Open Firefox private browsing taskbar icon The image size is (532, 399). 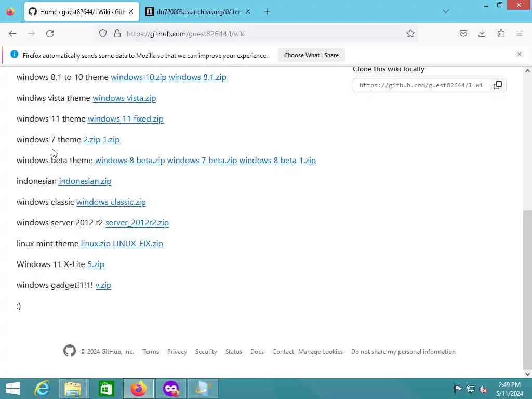pyautogui.click(x=171, y=389)
